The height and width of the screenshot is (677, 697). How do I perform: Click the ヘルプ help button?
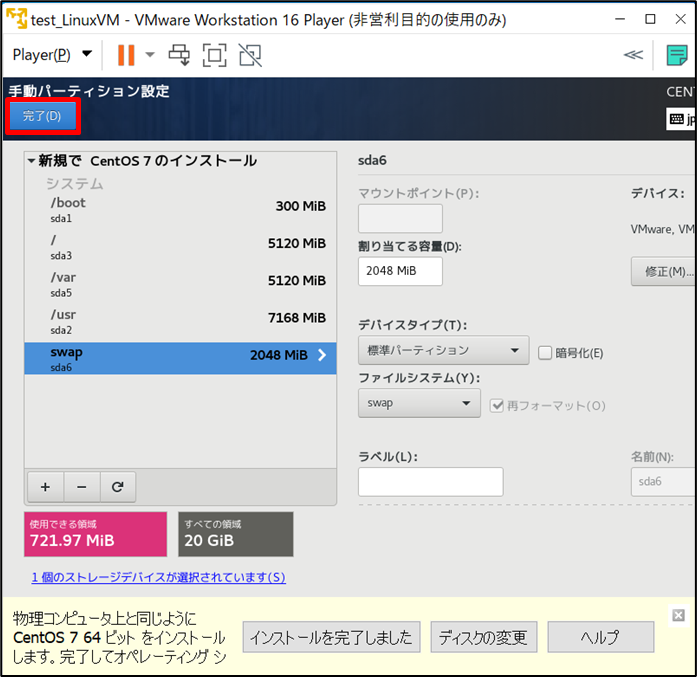coord(601,637)
